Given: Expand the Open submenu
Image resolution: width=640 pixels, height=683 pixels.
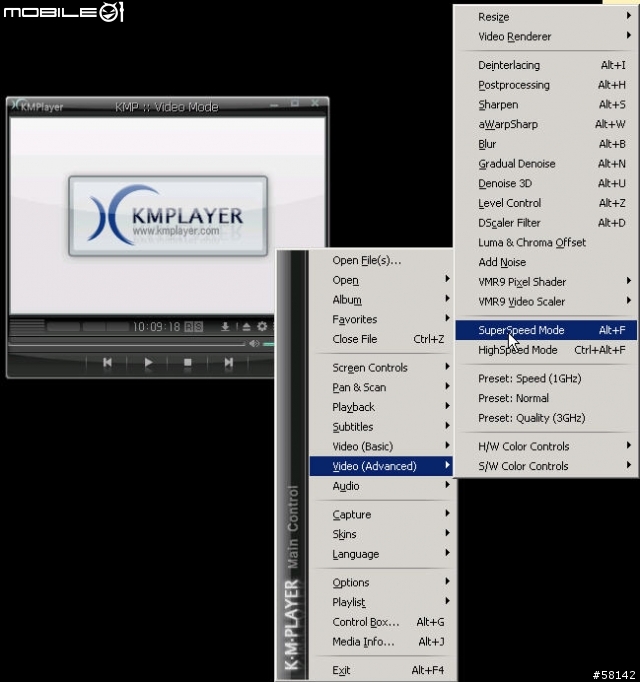Looking at the screenshot, I should coord(381,280).
